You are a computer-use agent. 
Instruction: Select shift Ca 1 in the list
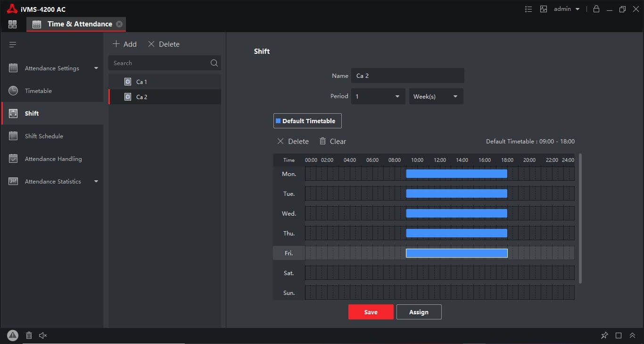(x=165, y=82)
